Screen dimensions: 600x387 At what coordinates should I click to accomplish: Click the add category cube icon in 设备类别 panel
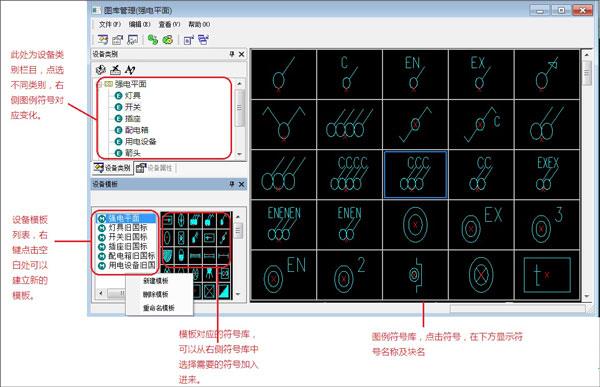tap(101, 70)
